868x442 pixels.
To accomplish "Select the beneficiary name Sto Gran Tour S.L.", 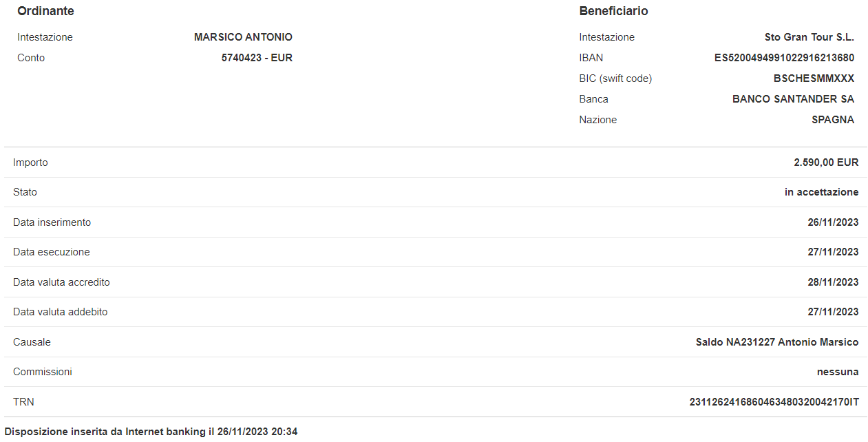I will click(809, 37).
